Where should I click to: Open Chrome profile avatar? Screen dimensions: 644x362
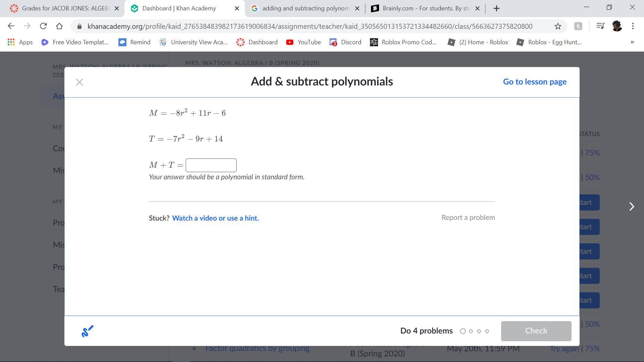click(616, 26)
